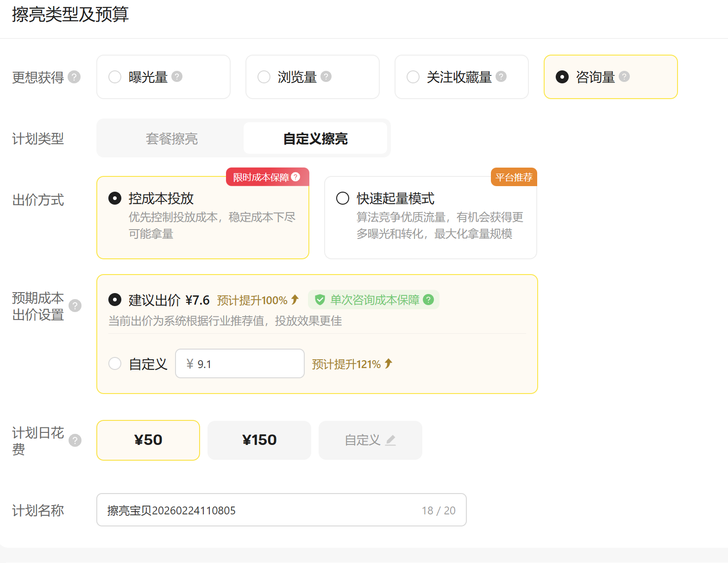Click the 计划名称 text input field
Viewport: 728px width, 563px height.
(x=259, y=510)
